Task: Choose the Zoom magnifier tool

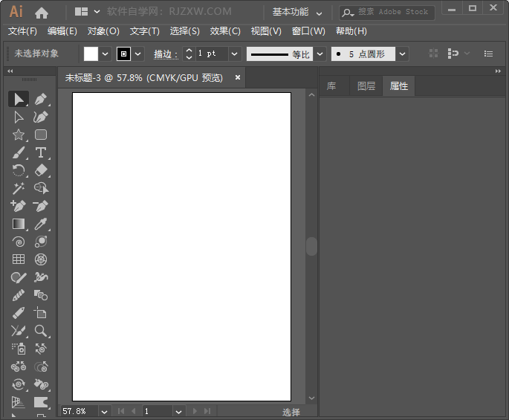Action: coord(41,331)
